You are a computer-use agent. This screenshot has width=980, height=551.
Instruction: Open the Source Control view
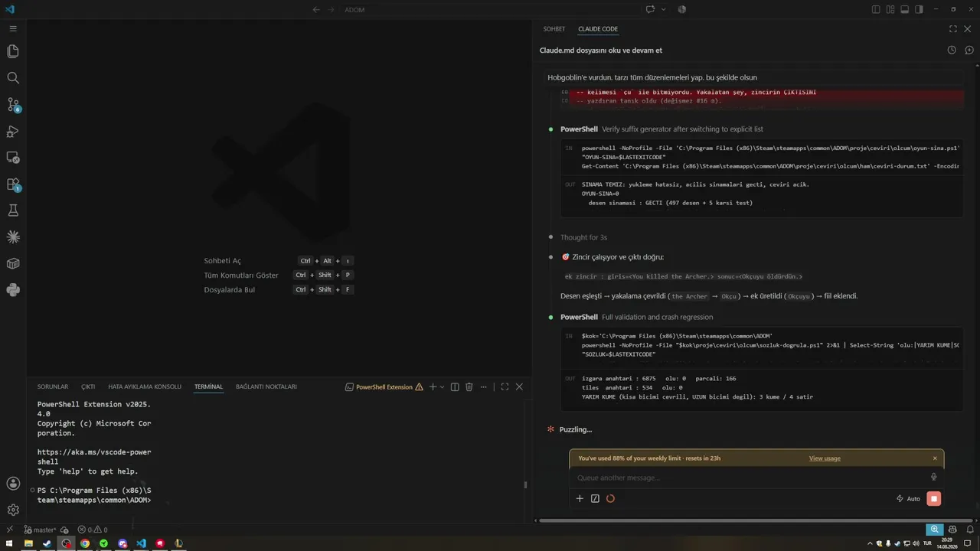tap(13, 105)
